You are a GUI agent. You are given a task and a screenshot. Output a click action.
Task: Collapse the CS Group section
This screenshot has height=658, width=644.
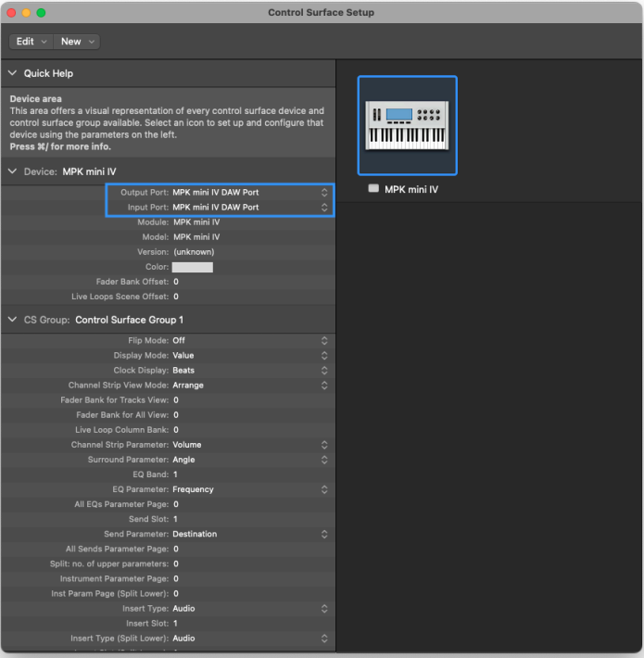tap(13, 320)
